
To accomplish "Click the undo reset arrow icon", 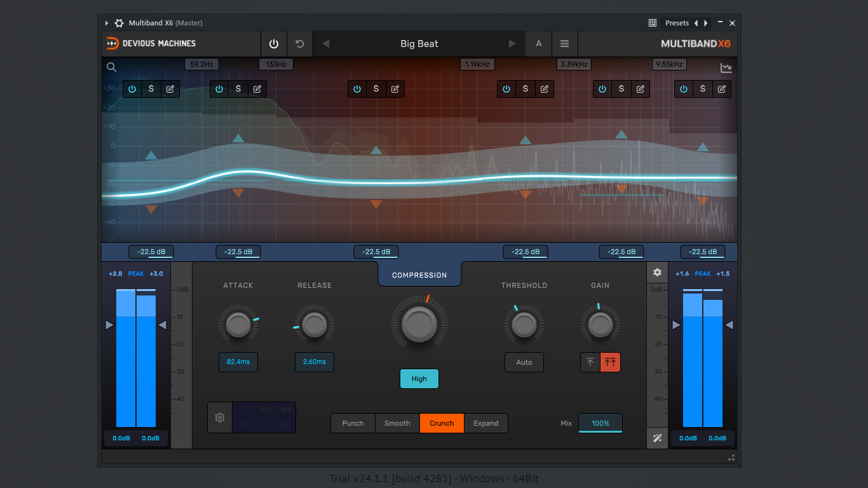I will pyautogui.click(x=300, y=44).
